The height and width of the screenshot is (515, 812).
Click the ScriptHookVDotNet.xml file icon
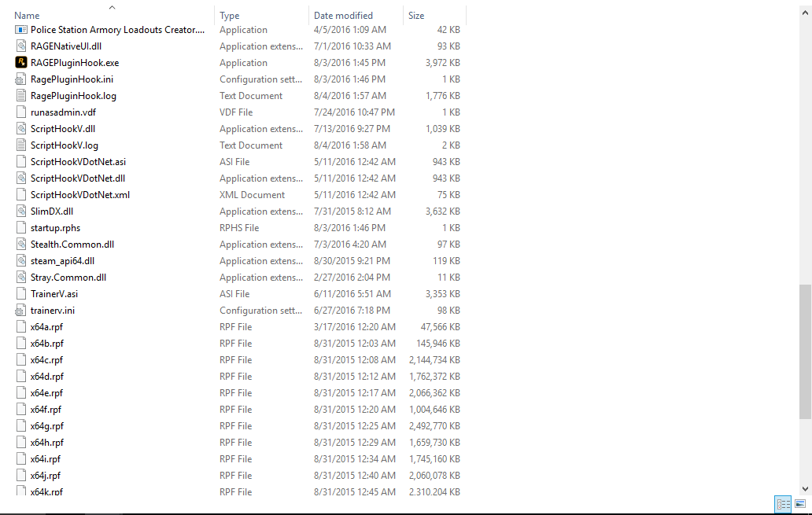[20, 195]
